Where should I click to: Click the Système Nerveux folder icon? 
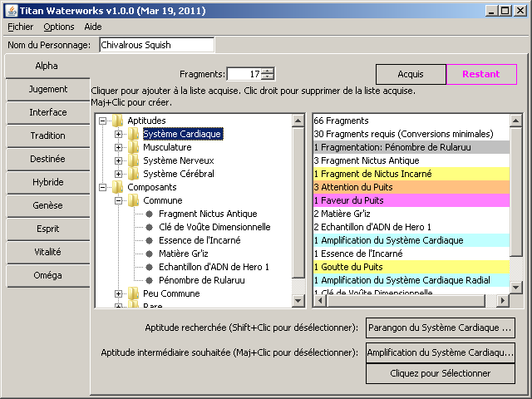tap(133, 160)
